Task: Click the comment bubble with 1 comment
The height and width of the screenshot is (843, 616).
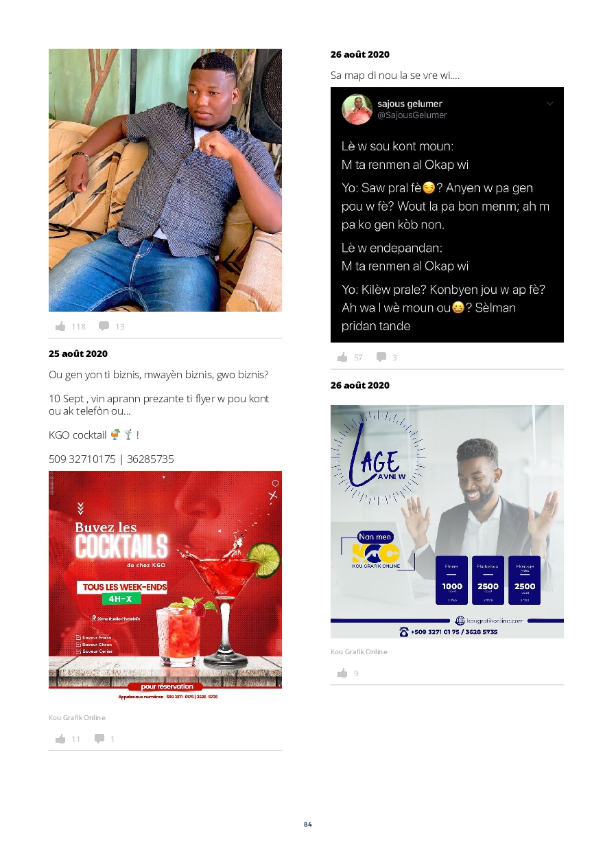Action: [99, 739]
